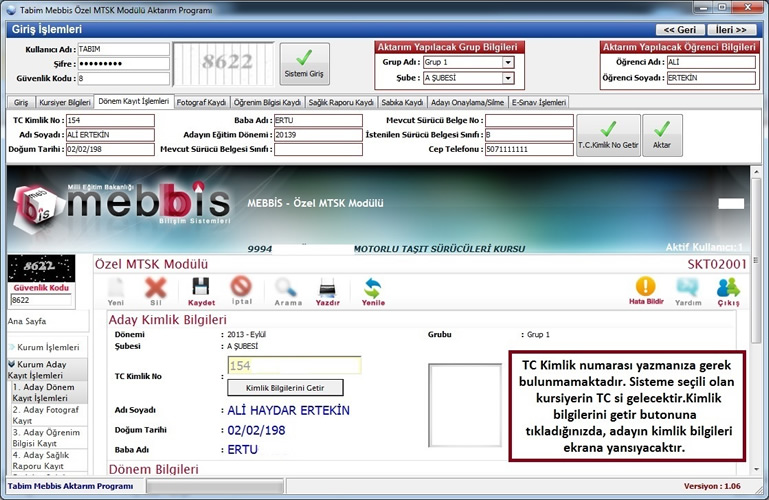
Task: Expand Kurum İşlemleri in the sidebar
Action: click(48, 347)
